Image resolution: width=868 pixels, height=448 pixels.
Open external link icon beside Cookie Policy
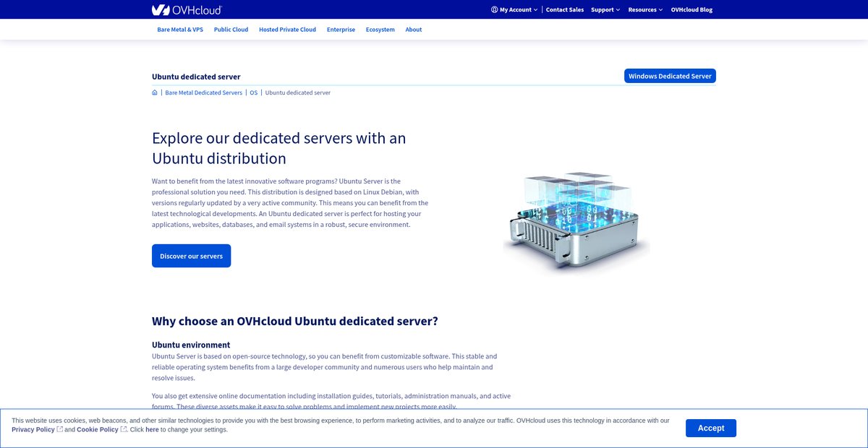coord(124,429)
